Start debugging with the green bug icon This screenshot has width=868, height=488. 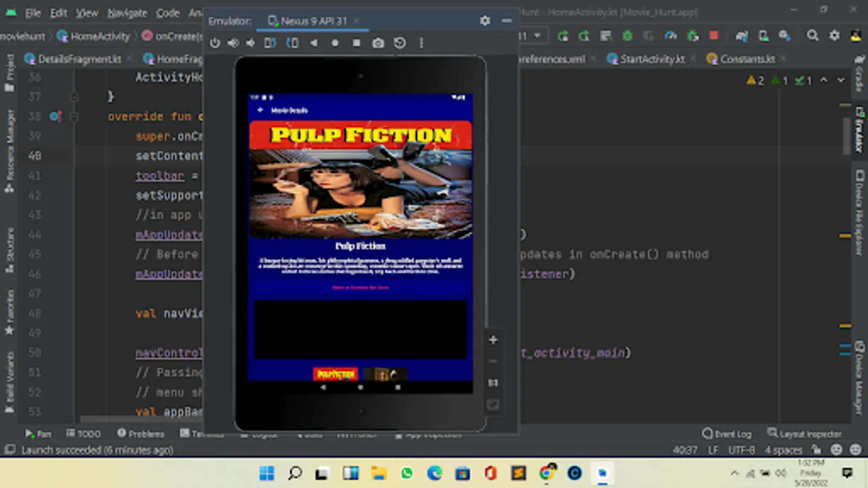tap(627, 36)
